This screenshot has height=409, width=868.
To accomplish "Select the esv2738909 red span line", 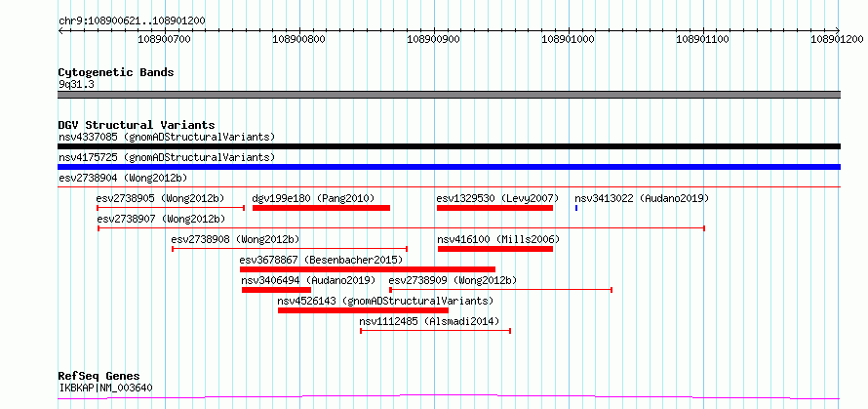I will 501,290.
